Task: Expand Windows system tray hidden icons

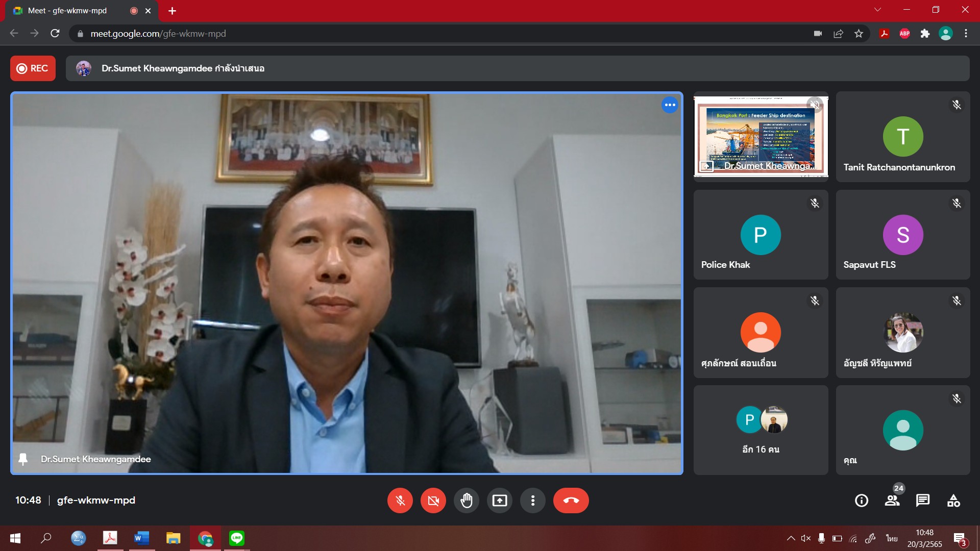Action: point(791,538)
